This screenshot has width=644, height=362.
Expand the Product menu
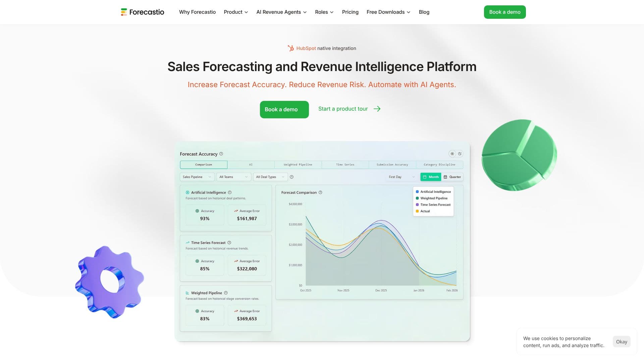pos(236,12)
